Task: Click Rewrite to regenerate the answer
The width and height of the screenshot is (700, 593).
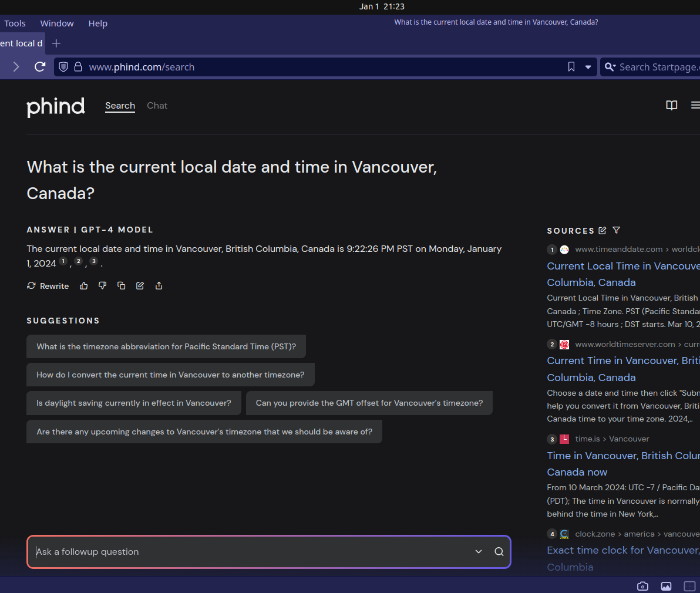Action: tap(48, 286)
